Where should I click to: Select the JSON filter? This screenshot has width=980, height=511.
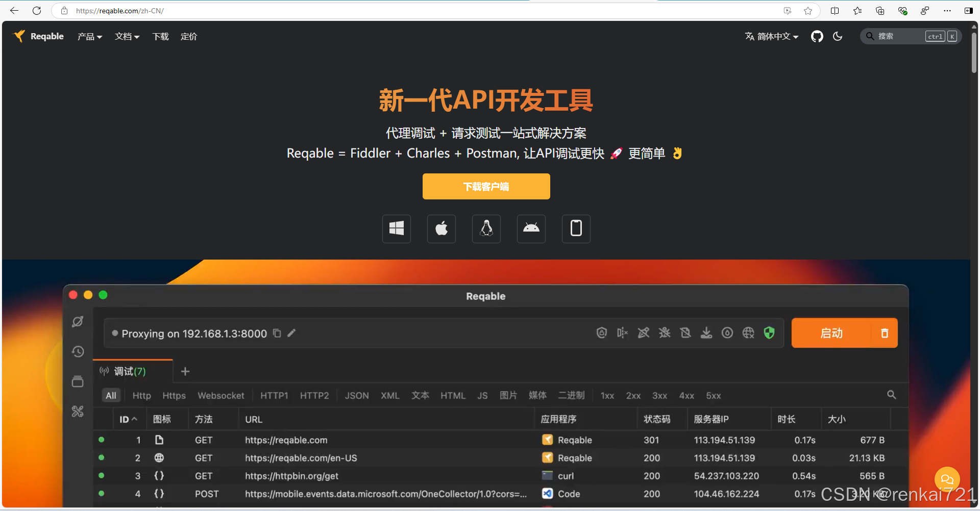[x=357, y=395]
